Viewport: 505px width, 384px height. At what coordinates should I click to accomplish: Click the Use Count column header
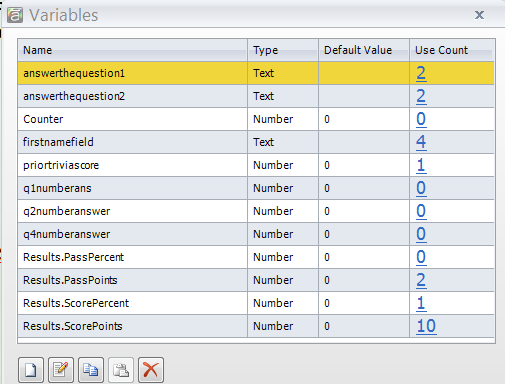pos(452,50)
